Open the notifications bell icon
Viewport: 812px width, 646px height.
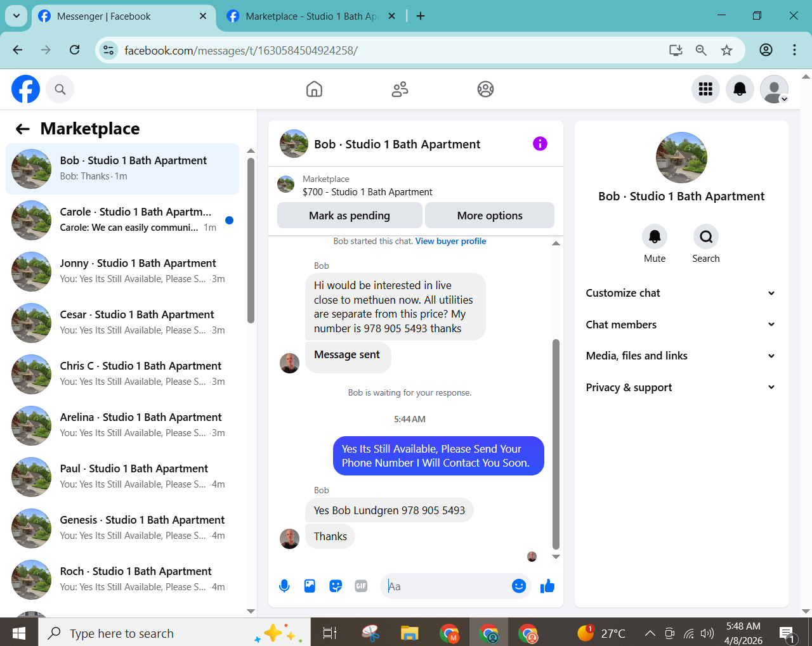click(740, 89)
